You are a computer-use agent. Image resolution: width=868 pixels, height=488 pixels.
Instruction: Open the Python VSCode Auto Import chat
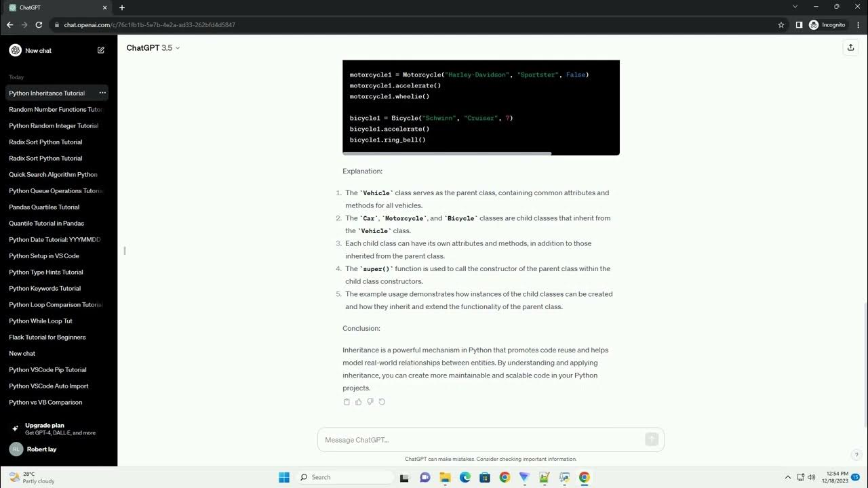58,386
